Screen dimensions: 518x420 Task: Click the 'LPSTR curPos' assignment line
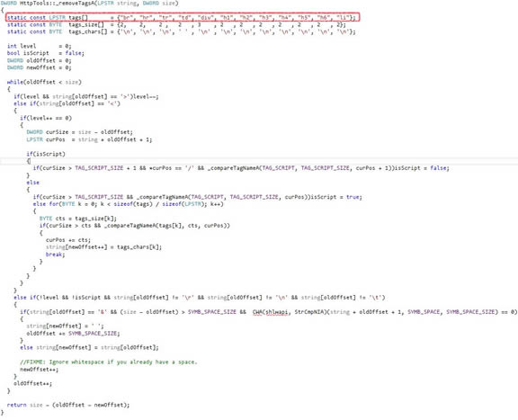(x=89, y=139)
